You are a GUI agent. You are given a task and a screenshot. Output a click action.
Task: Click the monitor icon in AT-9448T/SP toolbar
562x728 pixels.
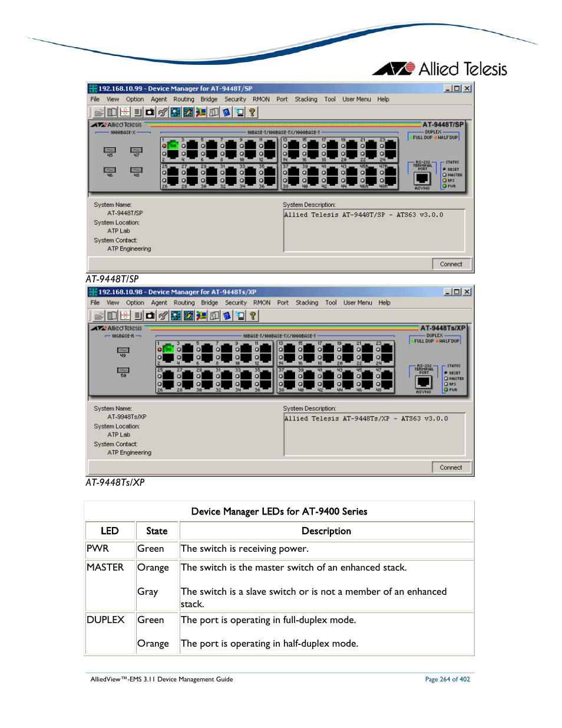tap(240, 112)
